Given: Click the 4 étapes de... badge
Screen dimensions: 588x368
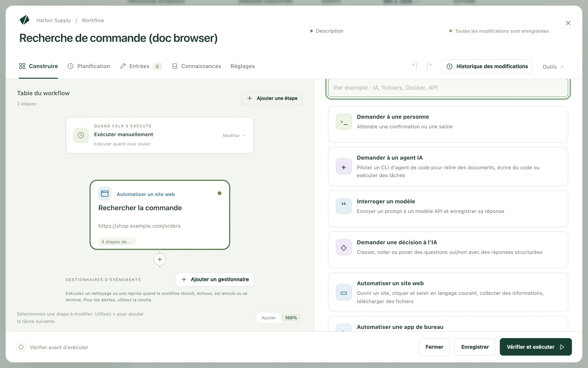Looking at the screenshot, I should point(117,242).
